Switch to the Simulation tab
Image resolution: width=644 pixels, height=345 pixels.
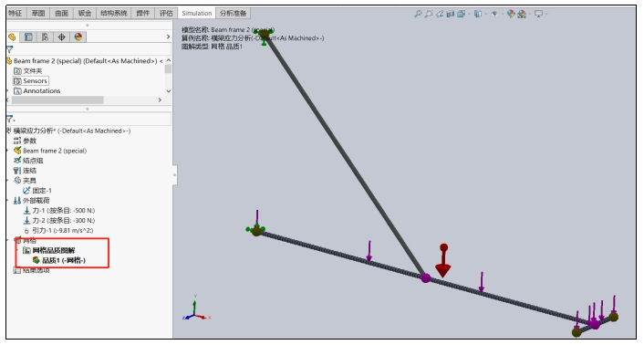pos(197,13)
